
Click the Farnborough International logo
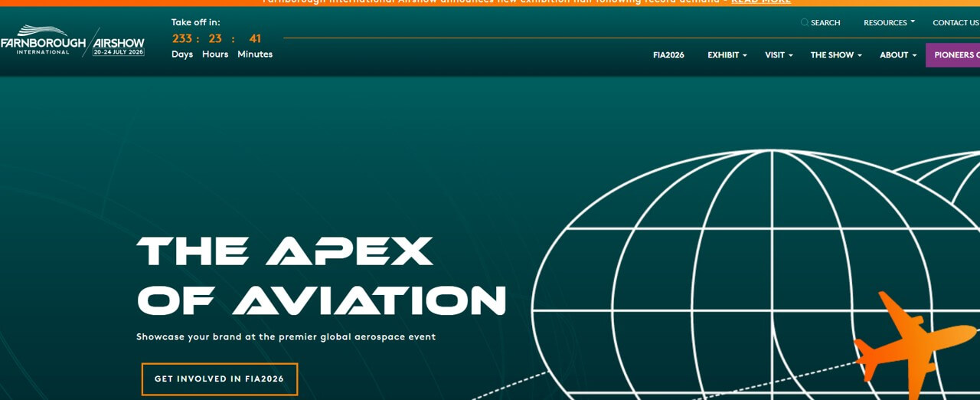(x=43, y=41)
